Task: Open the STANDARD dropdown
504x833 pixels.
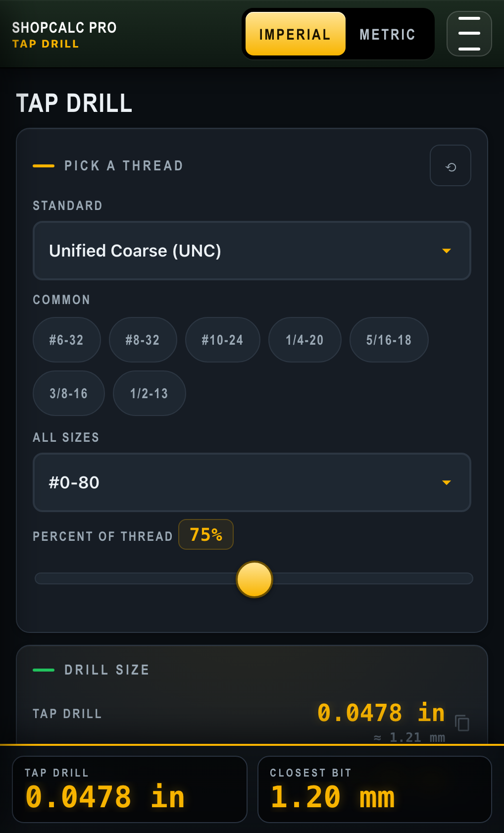Action: pos(252,251)
